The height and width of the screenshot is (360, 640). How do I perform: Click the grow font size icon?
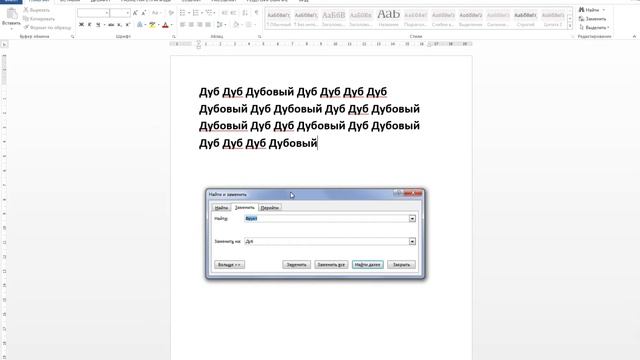tap(135, 13)
